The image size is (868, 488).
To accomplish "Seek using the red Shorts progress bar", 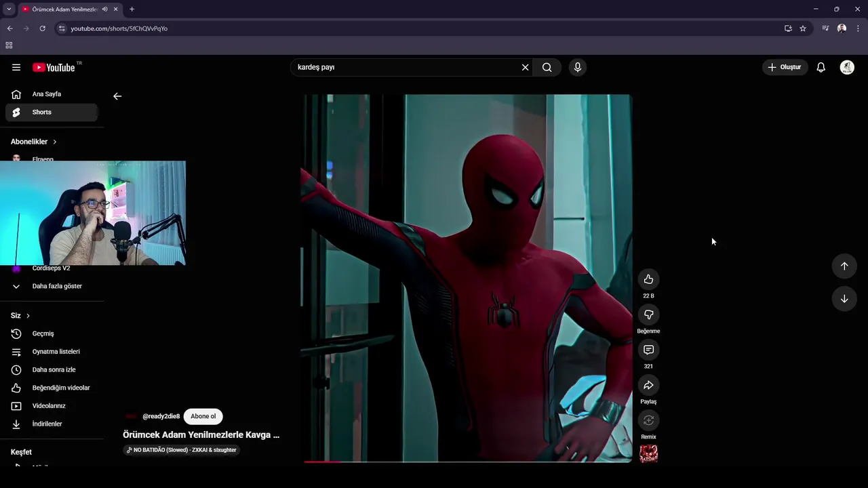I will tap(468, 462).
